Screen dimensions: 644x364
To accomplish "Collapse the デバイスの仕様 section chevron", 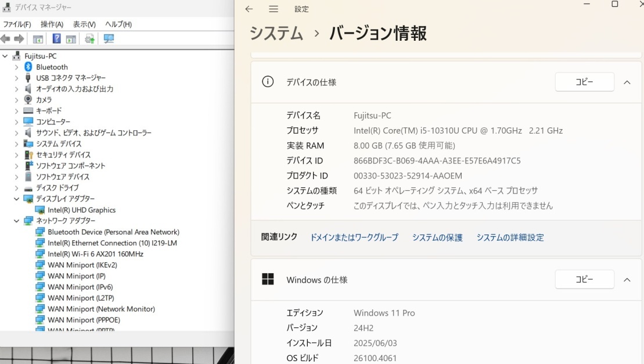I will click(627, 82).
